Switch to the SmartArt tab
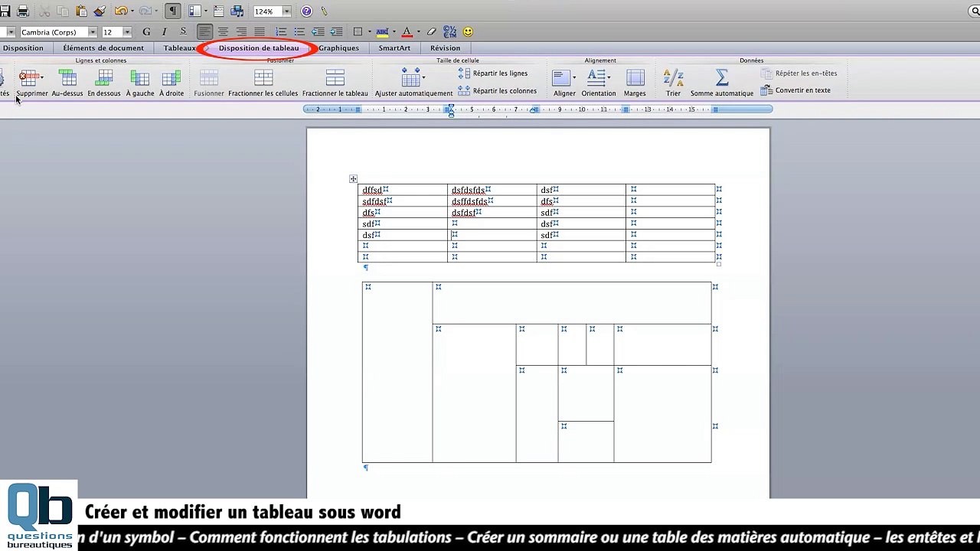The image size is (980, 551). click(x=394, y=48)
